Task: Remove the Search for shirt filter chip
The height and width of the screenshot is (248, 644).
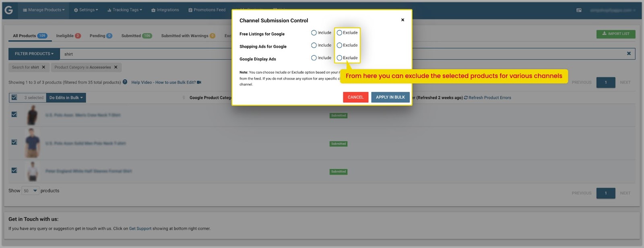Action: [43, 67]
